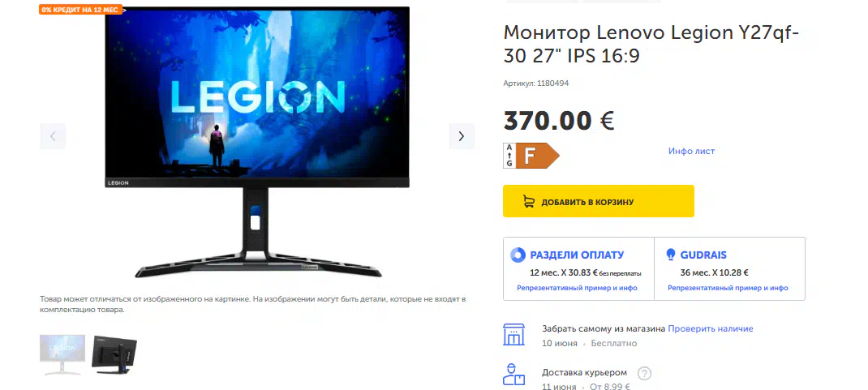The width and height of the screenshot is (868, 390).
Task: Click the store pickup building icon
Action: point(513,335)
